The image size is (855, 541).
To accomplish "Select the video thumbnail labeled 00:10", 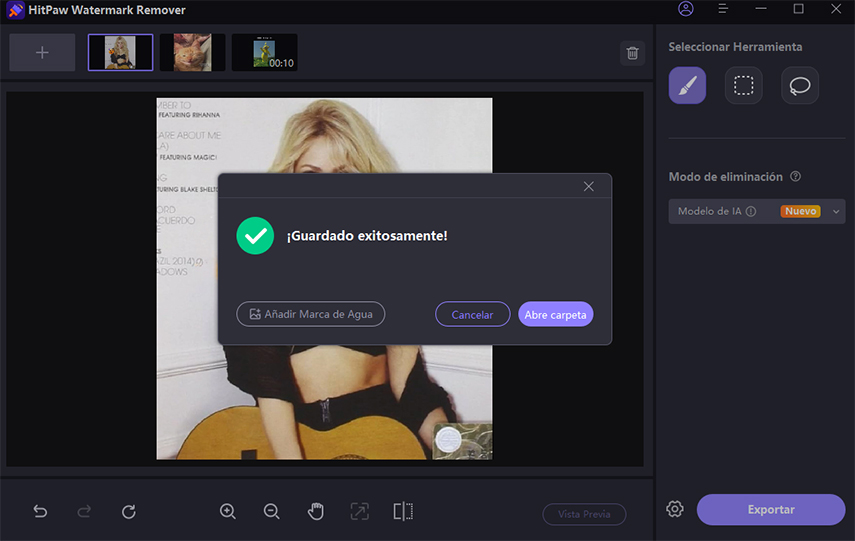I will click(x=264, y=52).
